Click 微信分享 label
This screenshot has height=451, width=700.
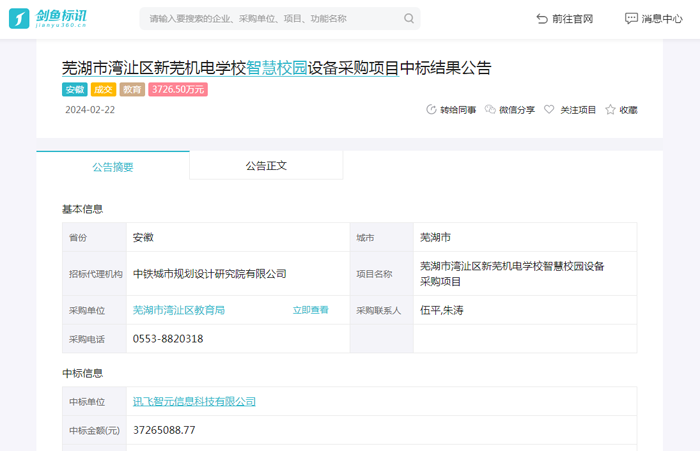[517, 110]
